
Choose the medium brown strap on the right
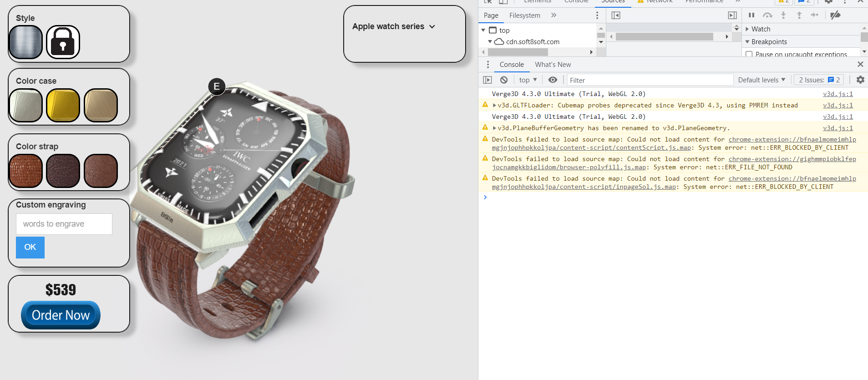point(101,171)
